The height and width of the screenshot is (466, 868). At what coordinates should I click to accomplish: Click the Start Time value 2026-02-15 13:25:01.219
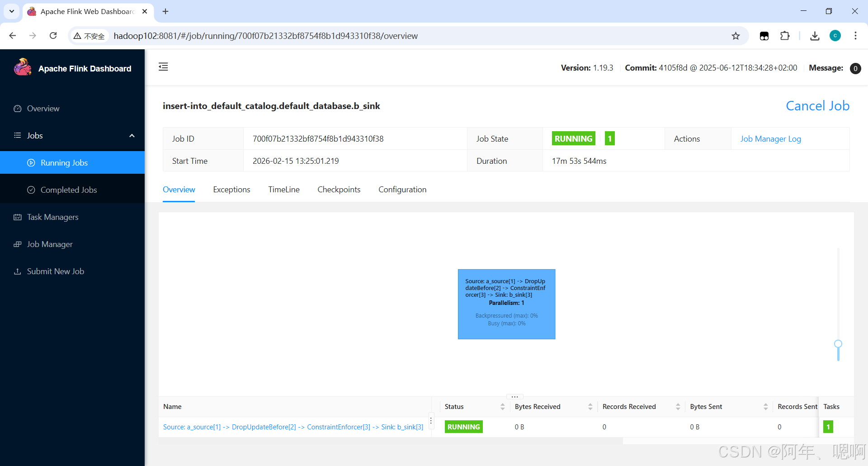pyautogui.click(x=296, y=161)
